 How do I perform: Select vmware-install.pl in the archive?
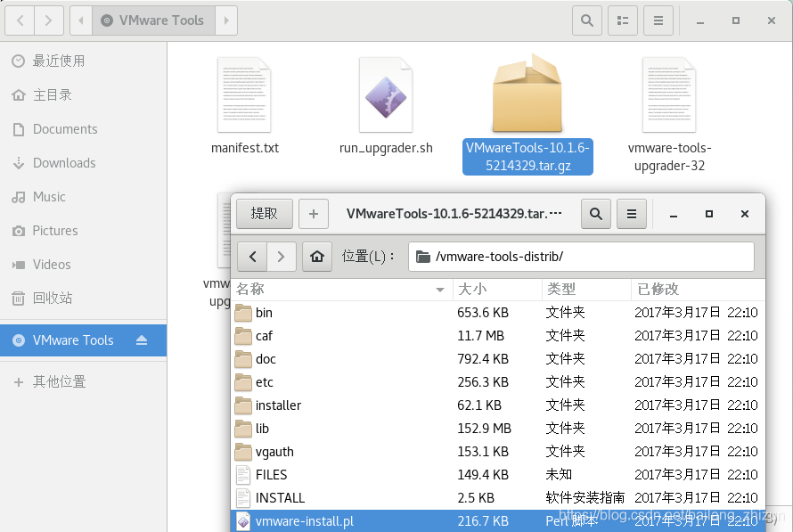click(498, 521)
